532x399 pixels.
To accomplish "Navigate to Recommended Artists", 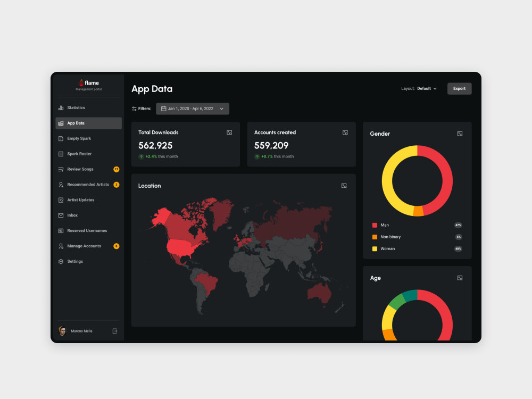I will click(88, 185).
